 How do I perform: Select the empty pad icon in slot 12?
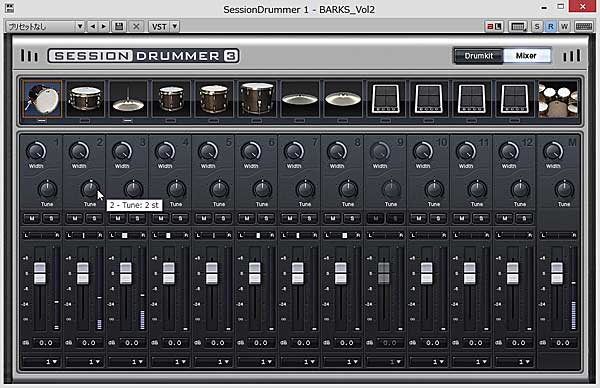coord(515,99)
